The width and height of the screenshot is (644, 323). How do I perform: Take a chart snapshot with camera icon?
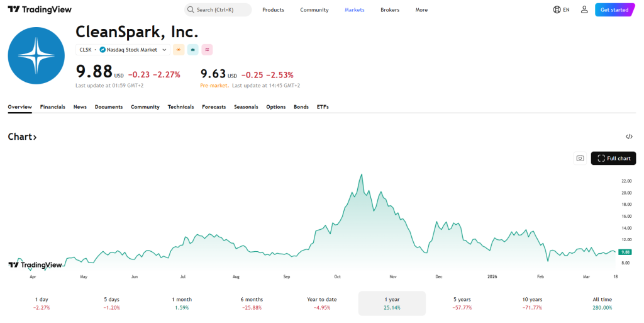(x=580, y=158)
